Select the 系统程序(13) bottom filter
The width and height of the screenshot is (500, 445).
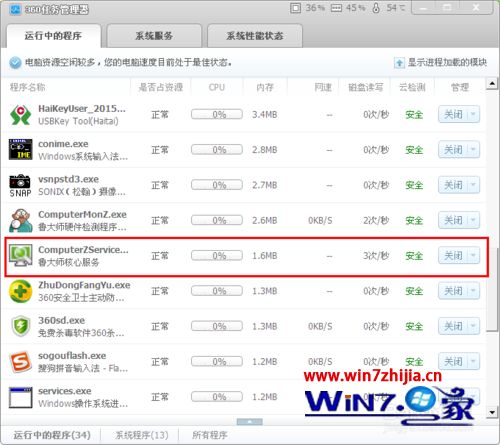[x=142, y=435]
